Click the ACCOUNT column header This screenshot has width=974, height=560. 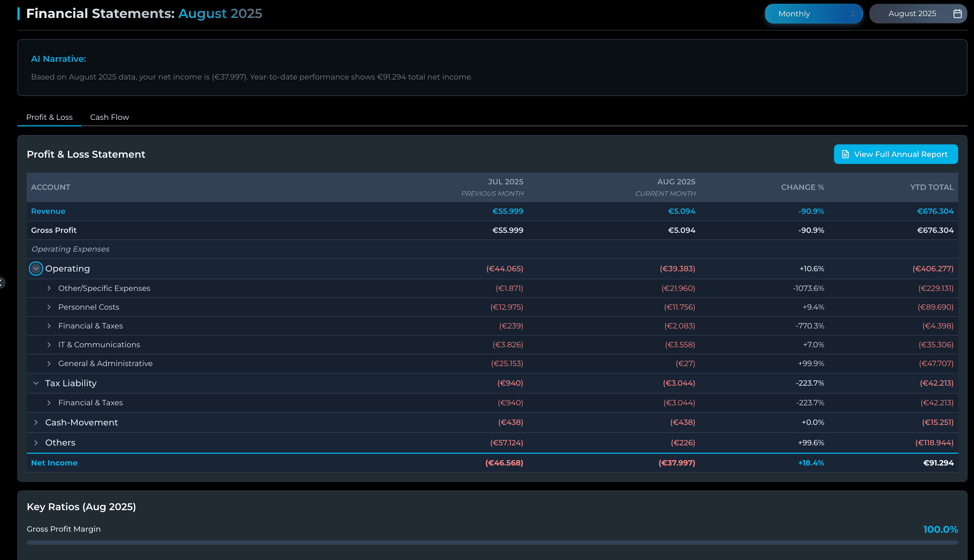point(50,187)
